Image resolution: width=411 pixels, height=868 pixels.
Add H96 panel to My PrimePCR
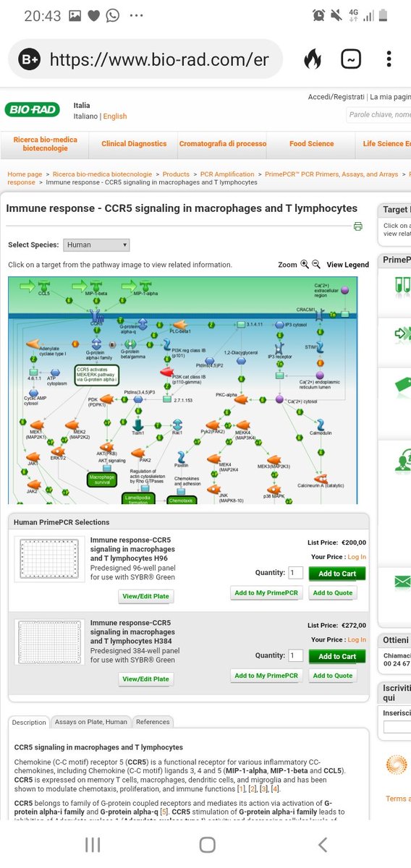tap(266, 593)
